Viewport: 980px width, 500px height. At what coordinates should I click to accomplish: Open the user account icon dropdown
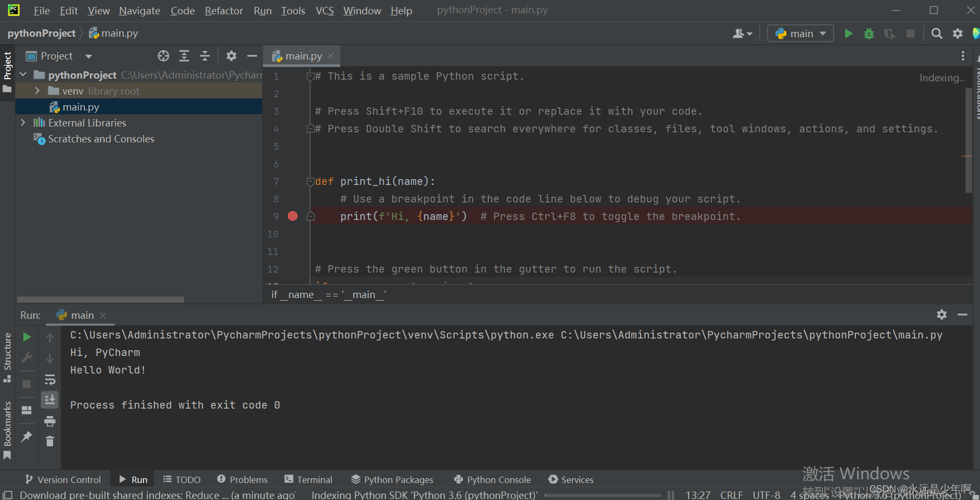click(742, 33)
